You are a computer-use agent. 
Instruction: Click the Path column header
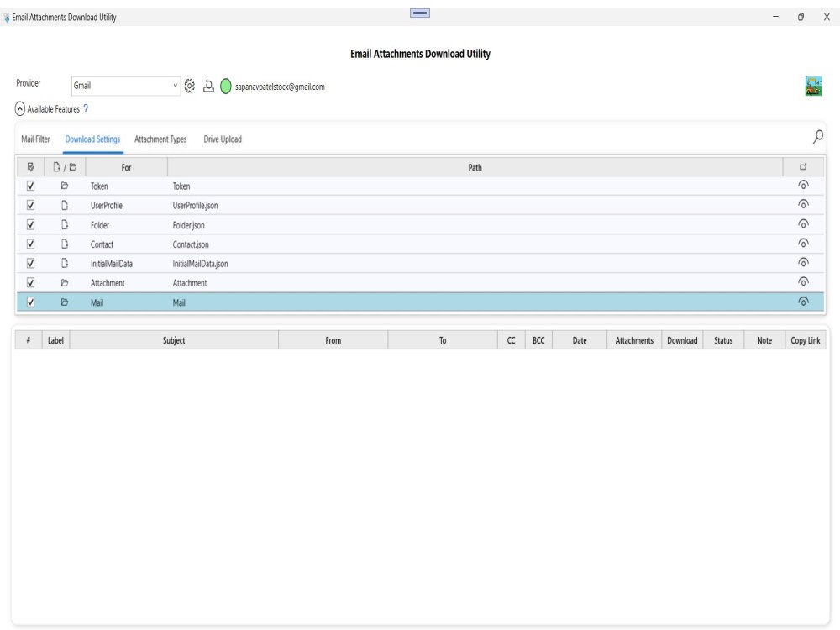475,167
